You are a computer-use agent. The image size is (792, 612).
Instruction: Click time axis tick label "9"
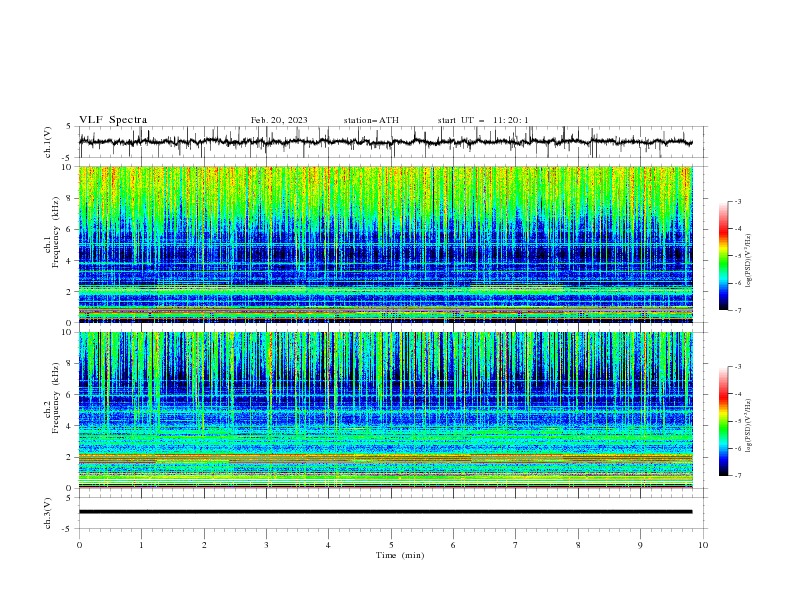click(x=640, y=545)
